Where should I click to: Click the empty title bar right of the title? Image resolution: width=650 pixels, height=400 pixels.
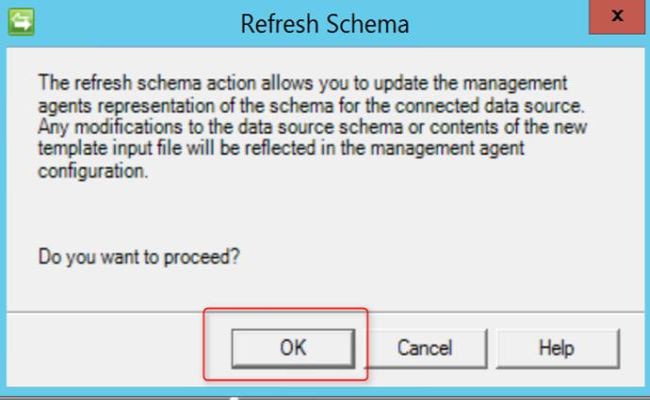pos(500,23)
